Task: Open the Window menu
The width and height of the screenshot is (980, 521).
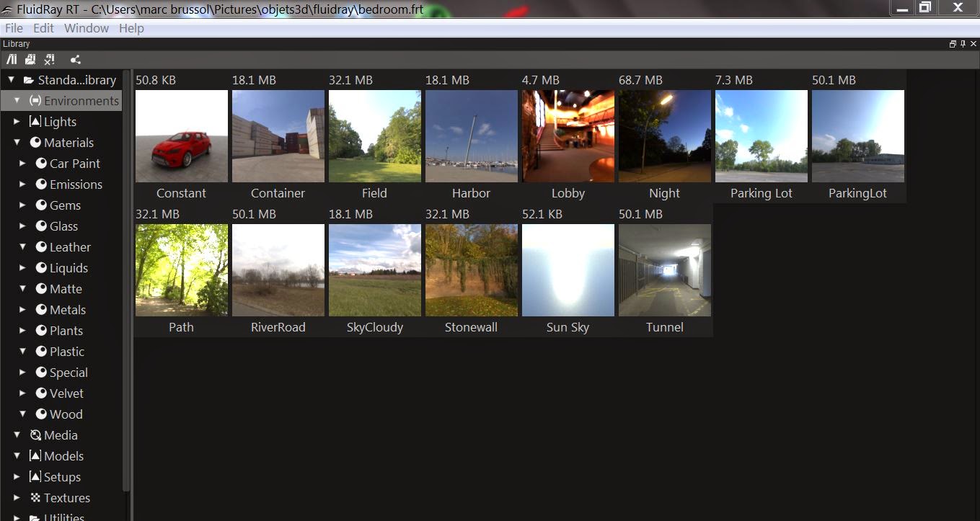Action: click(x=87, y=28)
